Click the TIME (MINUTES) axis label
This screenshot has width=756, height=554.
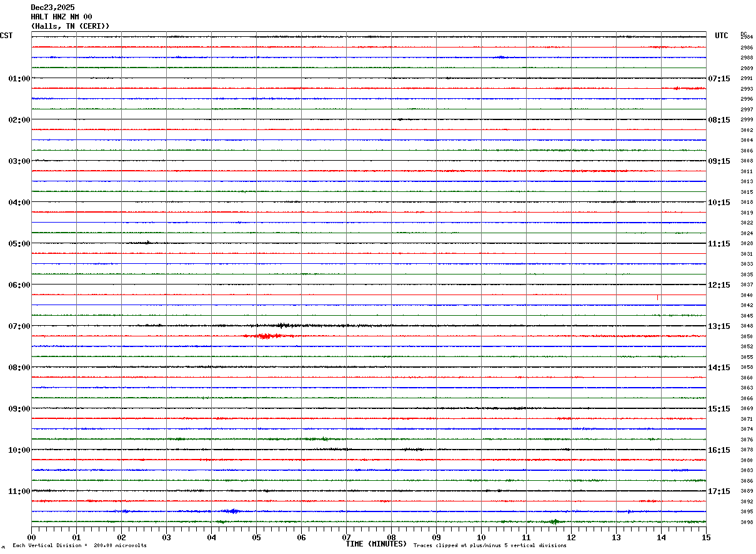pyautogui.click(x=376, y=544)
